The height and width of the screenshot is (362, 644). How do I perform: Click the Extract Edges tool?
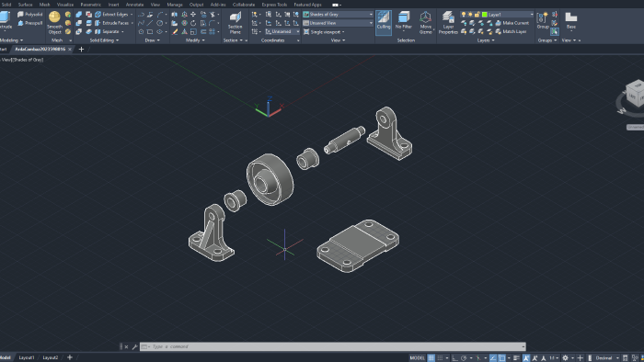click(111, 15)
